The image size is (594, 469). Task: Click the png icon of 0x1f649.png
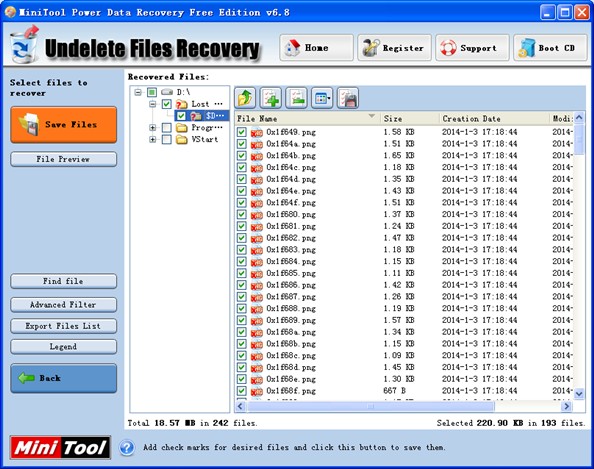coord(257,132)
